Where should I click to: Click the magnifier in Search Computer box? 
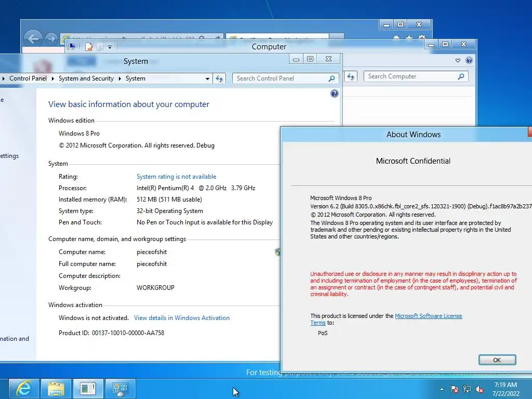point(461,76)
